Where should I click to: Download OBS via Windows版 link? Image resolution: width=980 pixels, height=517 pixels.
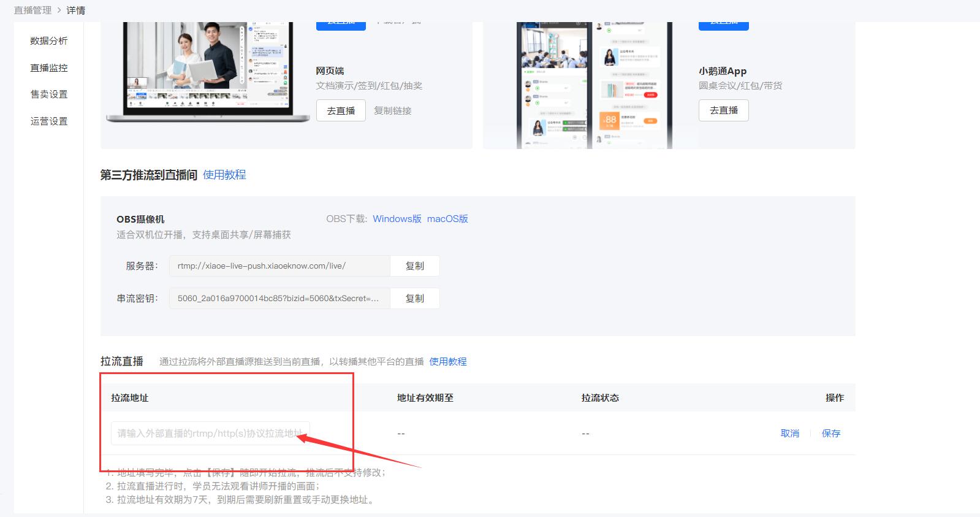pos(397,219)
